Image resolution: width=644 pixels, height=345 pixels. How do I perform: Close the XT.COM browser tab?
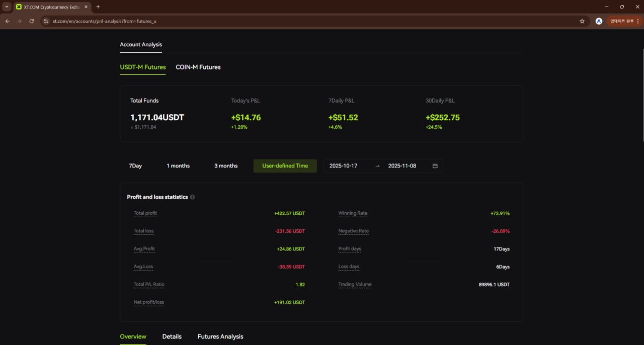(x=86, y=7)
